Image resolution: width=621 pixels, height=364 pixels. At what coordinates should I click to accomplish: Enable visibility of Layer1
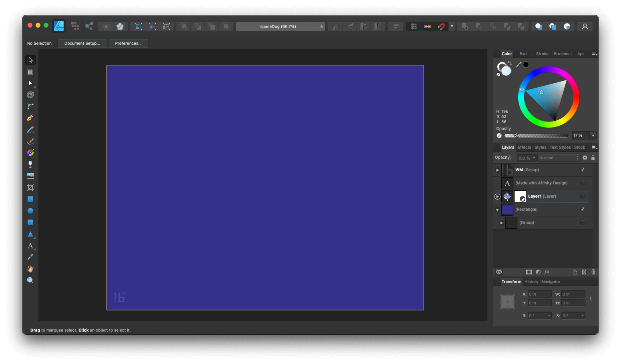click(583, 196)
